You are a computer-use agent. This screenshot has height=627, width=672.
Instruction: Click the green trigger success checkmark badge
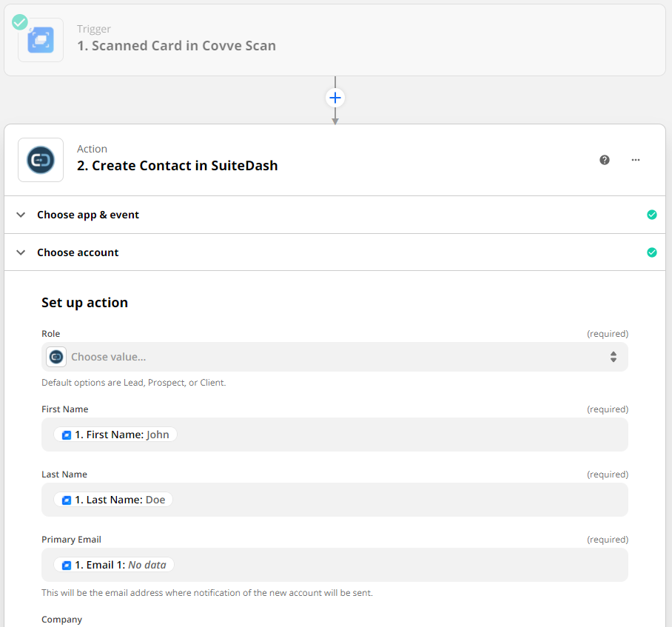pos(20,22)
